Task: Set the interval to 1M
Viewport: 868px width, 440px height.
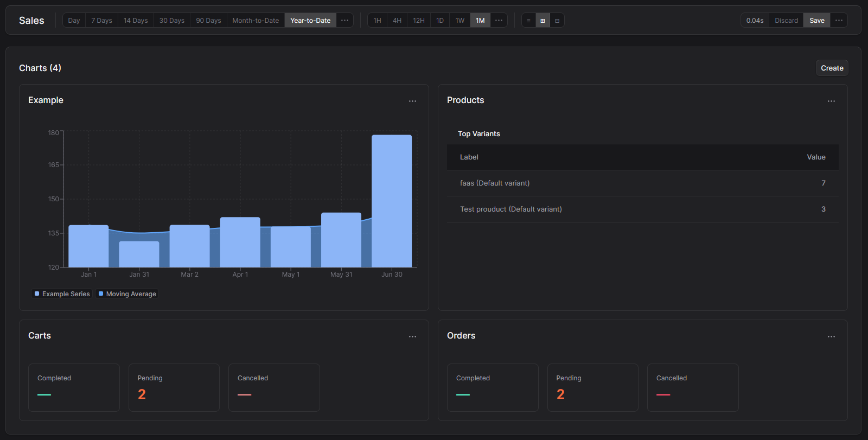Action: point(480,21)
